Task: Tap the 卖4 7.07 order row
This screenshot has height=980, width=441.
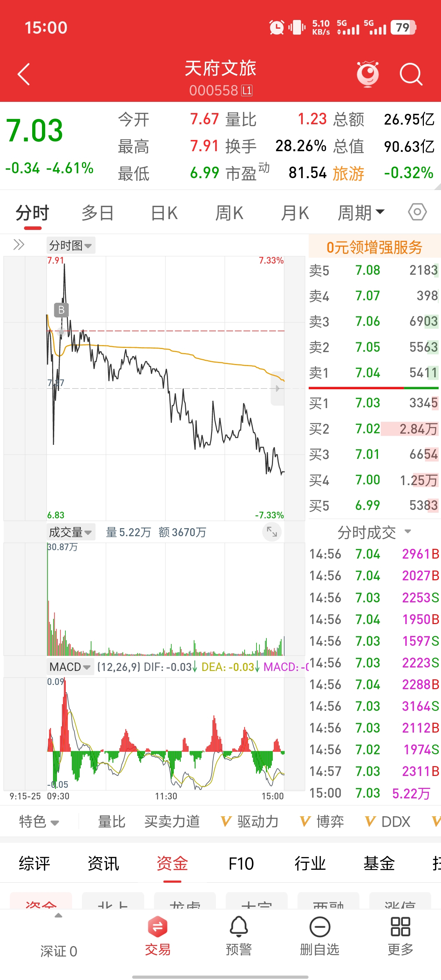Action: [x=374, y=296]
